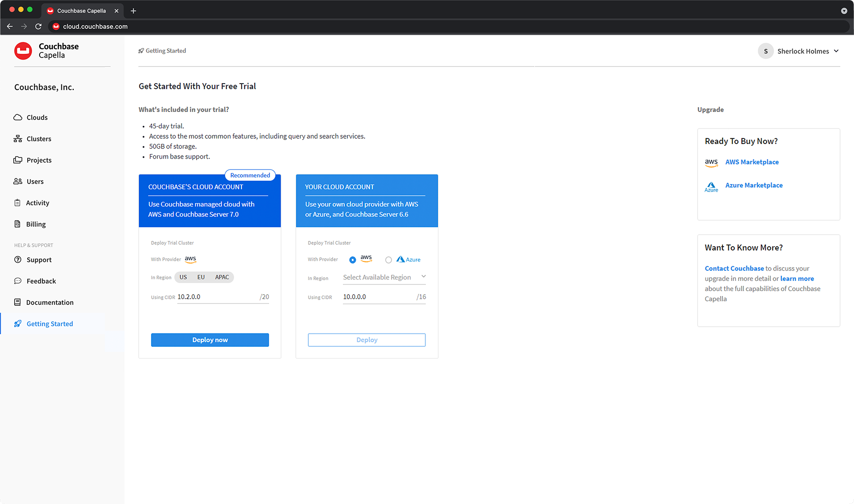Click the Clusters network icon
The image size is (854, 504).
pyautogui.click(x=18, y=139)
